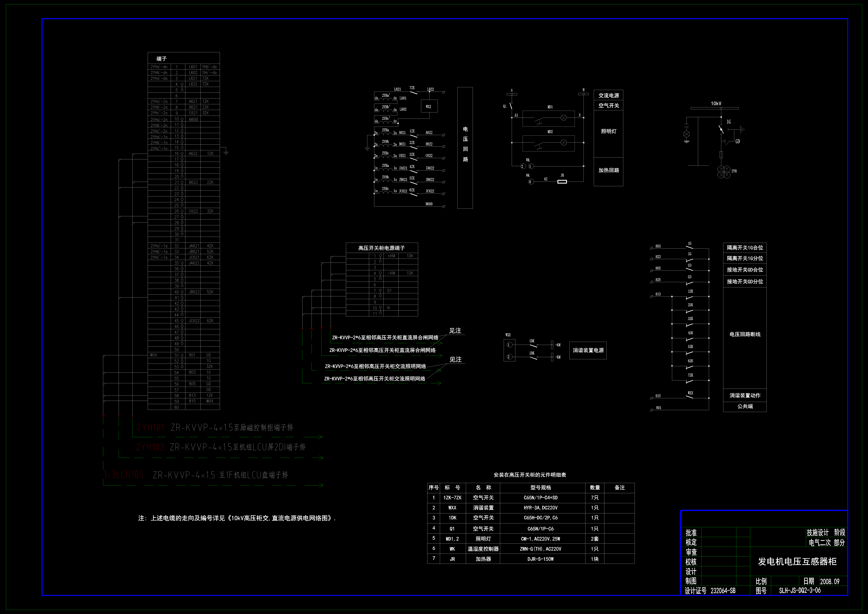868x614 pixels.
Task: Click the 技施设计 阶段 title block text
Action: pos(826,533)
